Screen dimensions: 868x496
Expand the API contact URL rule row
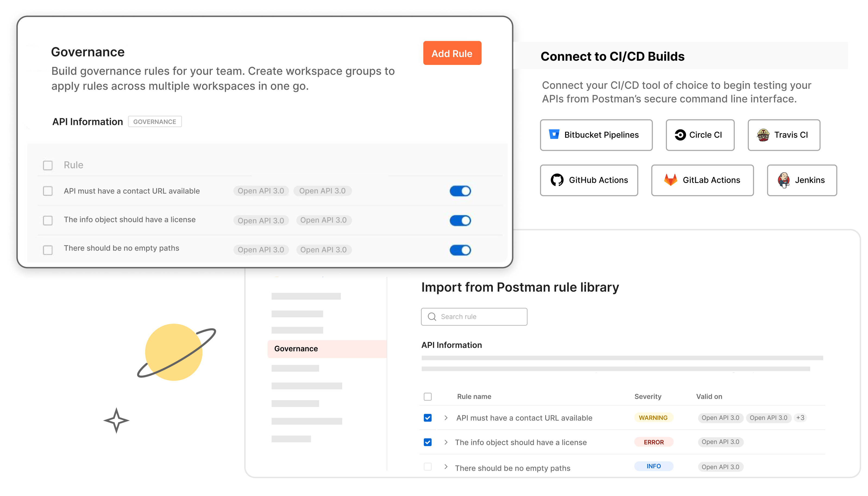click(x=446, y=418)
